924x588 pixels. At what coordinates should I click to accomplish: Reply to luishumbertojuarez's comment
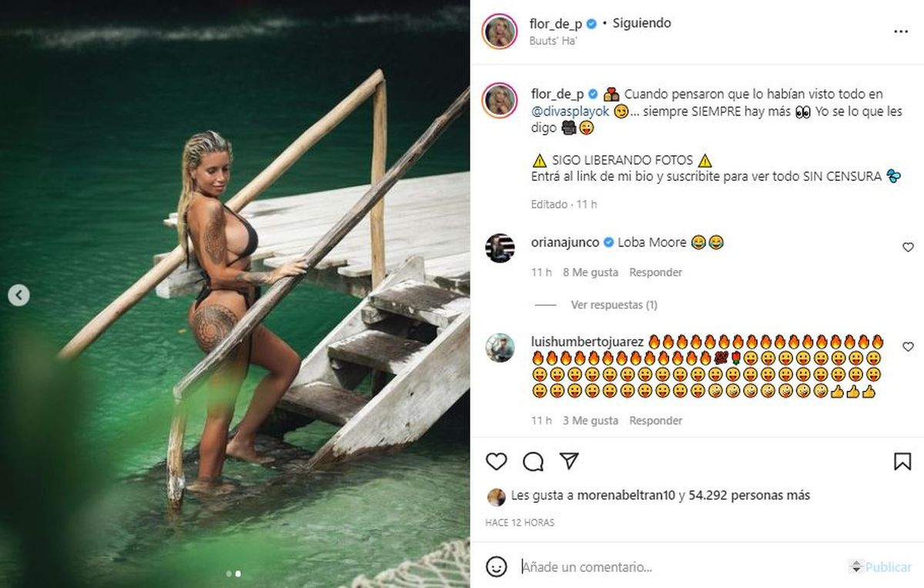[x=655, y=421]
